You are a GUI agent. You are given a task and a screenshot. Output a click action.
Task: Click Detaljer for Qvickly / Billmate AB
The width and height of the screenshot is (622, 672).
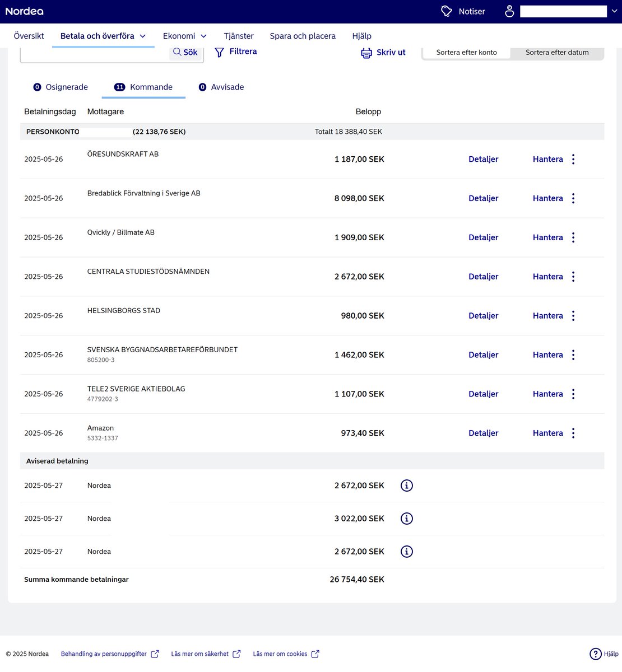[x=483, y=237]
